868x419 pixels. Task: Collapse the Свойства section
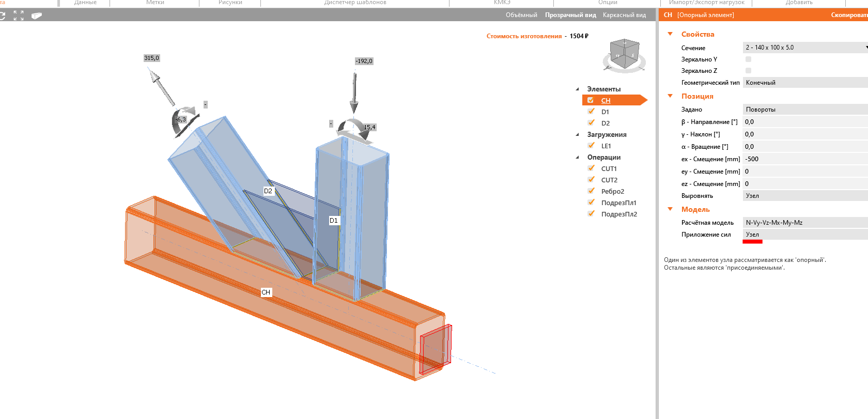(x=670, y=34)
